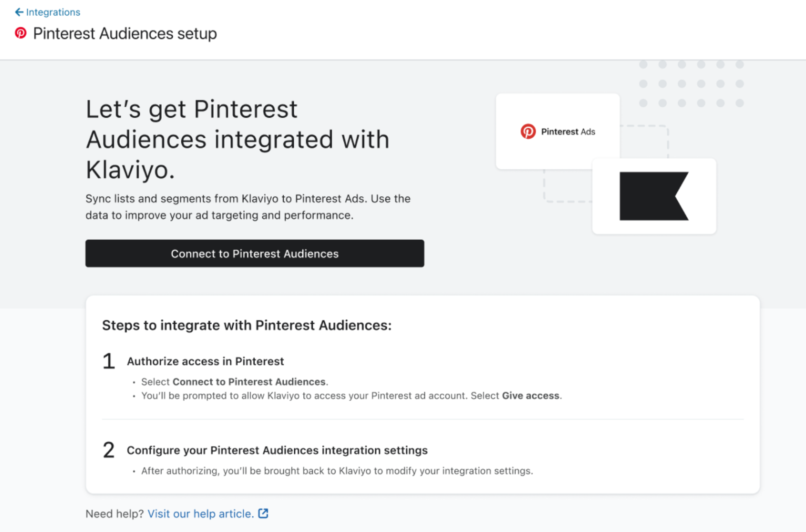Click the back arrow beside Integrations
Viewport: 806px width, 532px height.
click(x=19, y=12)
